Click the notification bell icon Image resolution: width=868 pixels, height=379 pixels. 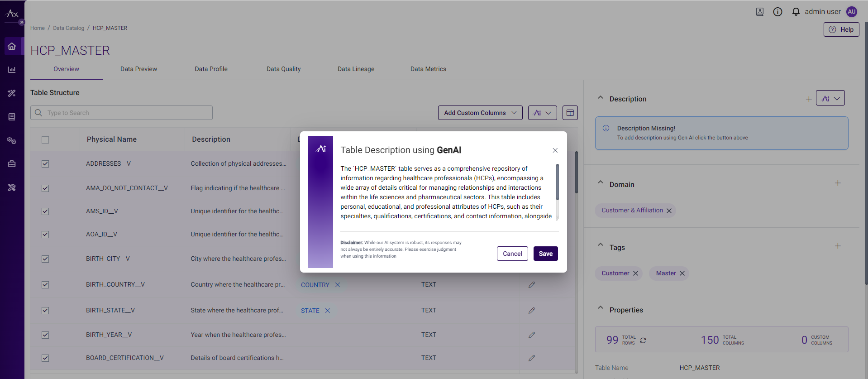coord(796,12)
